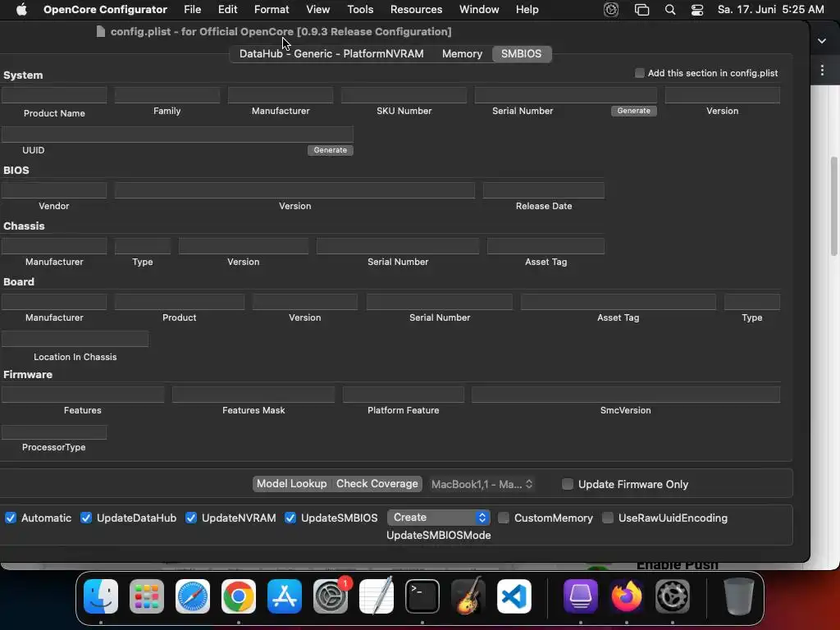Open TextEdit from the dock

pyautogui.click(x=376, y=596)
